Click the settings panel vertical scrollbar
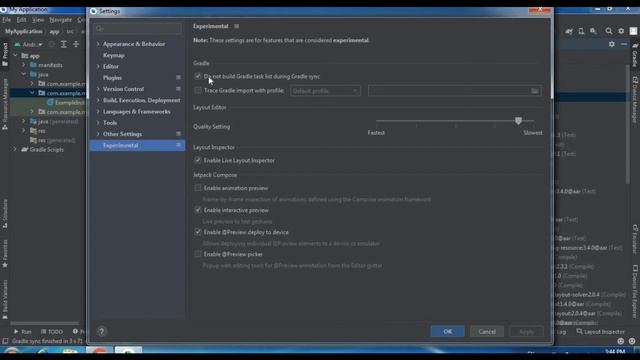The height and width of the screenshot is (360, 640). 552,59
